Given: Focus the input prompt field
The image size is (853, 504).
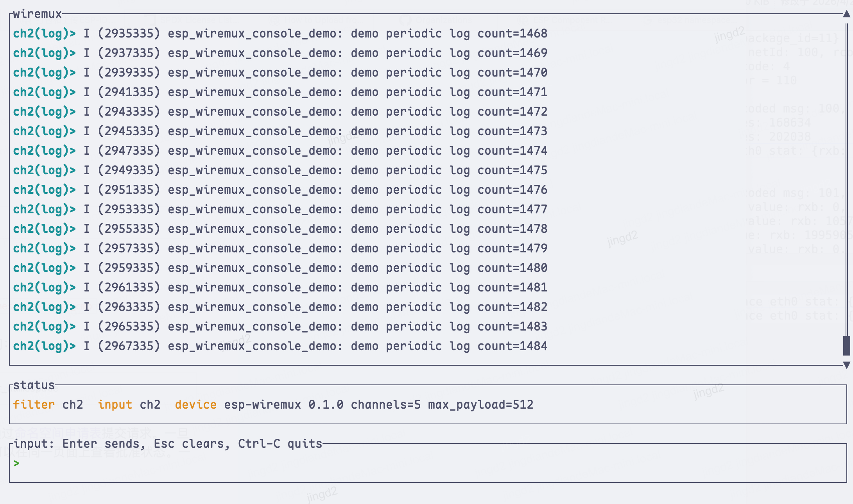Looking at the screenshot, I should (x=391, y=463).
